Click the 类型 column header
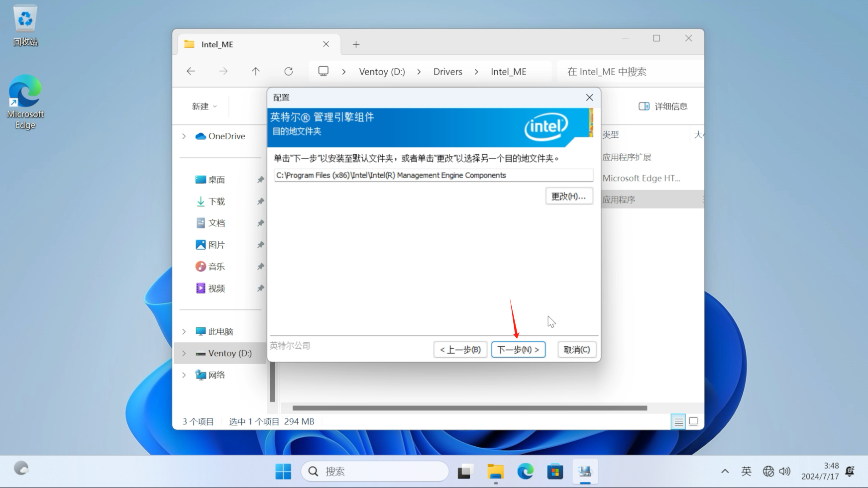 (611, 134)
